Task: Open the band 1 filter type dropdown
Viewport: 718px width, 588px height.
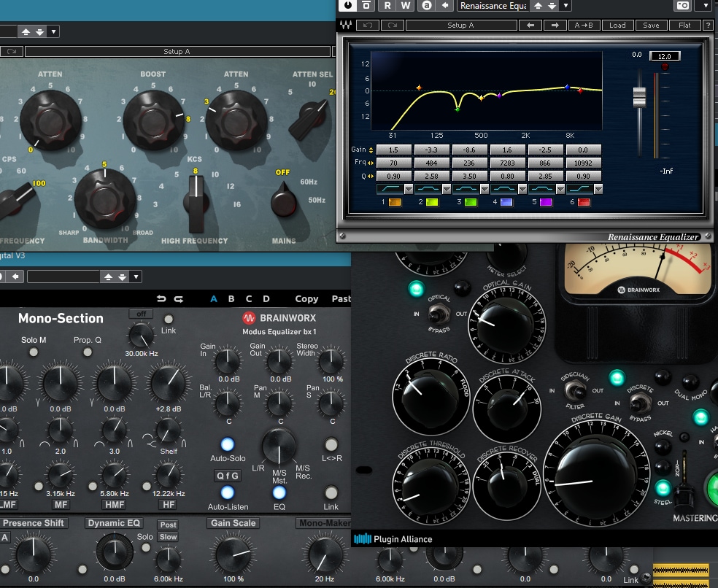Action: pos(409,189)
